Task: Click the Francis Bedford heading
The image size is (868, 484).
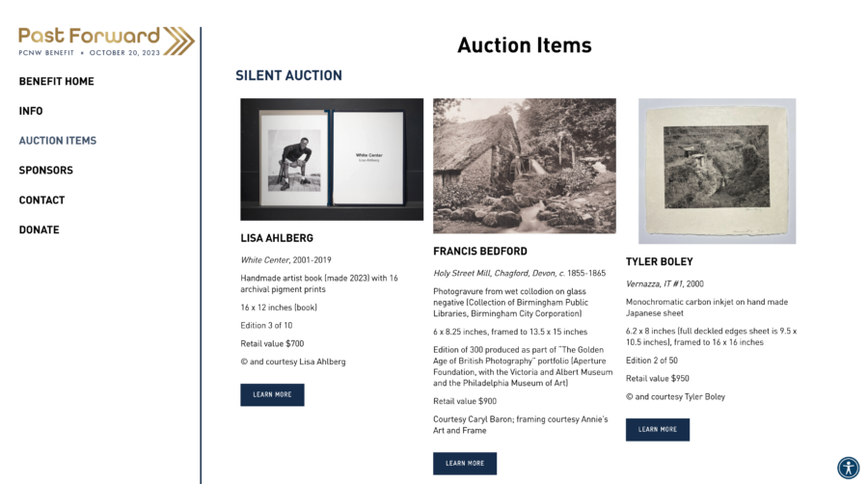Action: (x=480, y=252)
